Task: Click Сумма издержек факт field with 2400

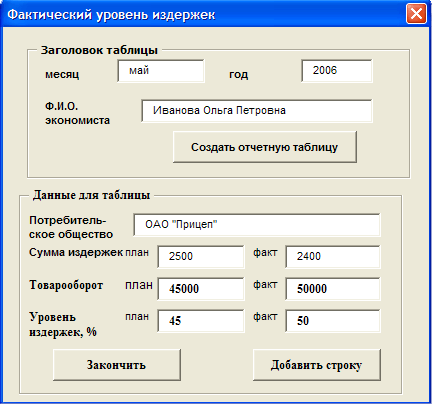Action: tap(333, 257)
